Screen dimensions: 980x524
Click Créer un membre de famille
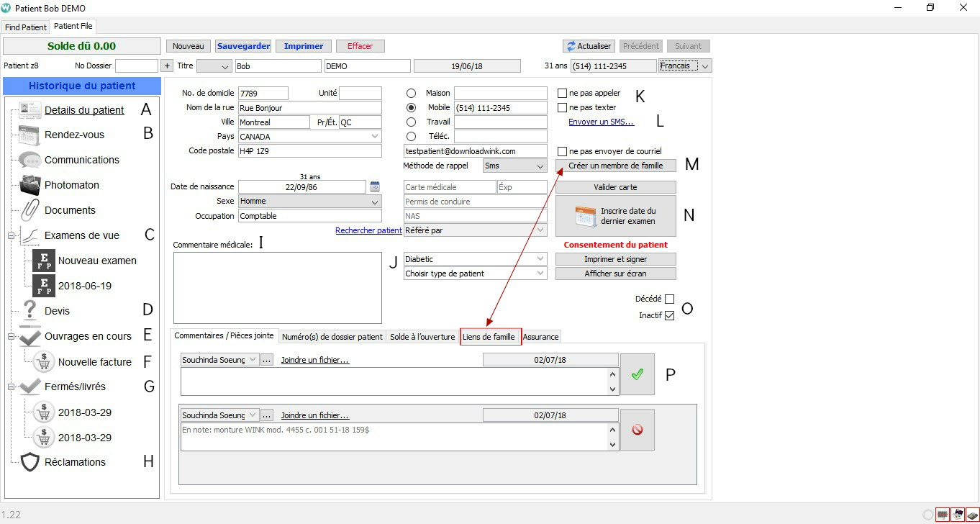coord(616,166)
